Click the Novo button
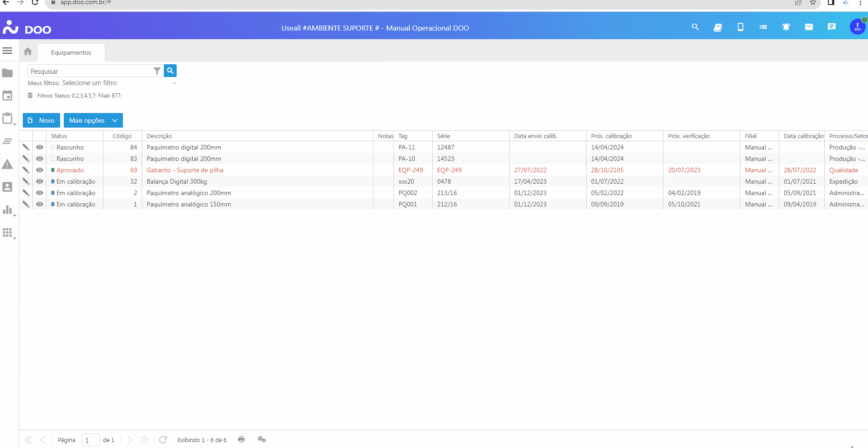Image resolution: width=868 pixels, height=448 pixels. [x=41, y=120]
